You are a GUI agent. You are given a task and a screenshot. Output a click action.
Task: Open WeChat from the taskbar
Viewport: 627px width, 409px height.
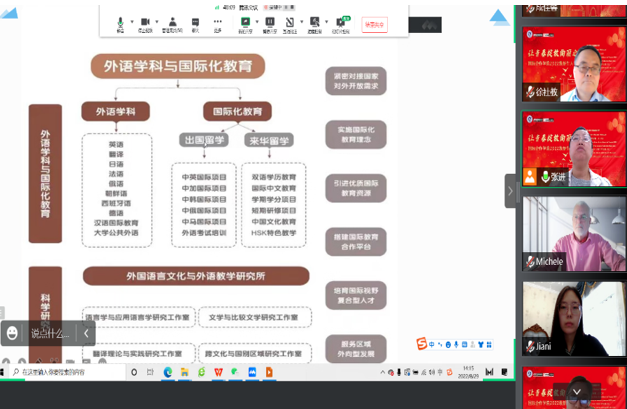235,372
